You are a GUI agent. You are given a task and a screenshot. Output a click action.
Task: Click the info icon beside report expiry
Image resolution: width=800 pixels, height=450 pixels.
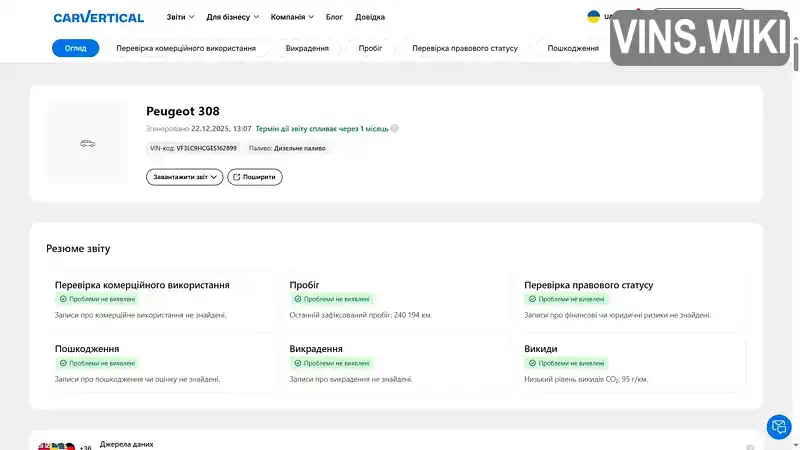pyautogui.click(x=395, y=129)
